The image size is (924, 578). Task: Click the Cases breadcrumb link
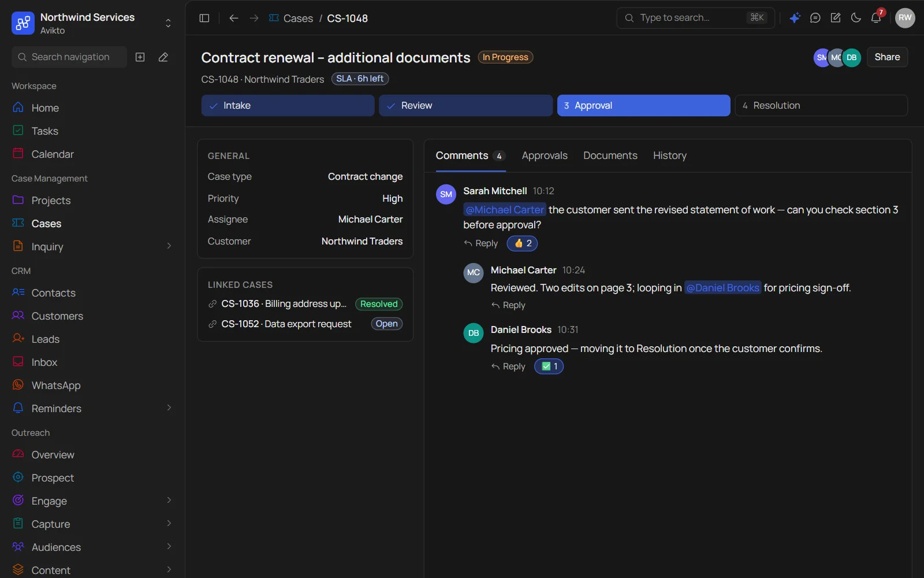[298, 18]
